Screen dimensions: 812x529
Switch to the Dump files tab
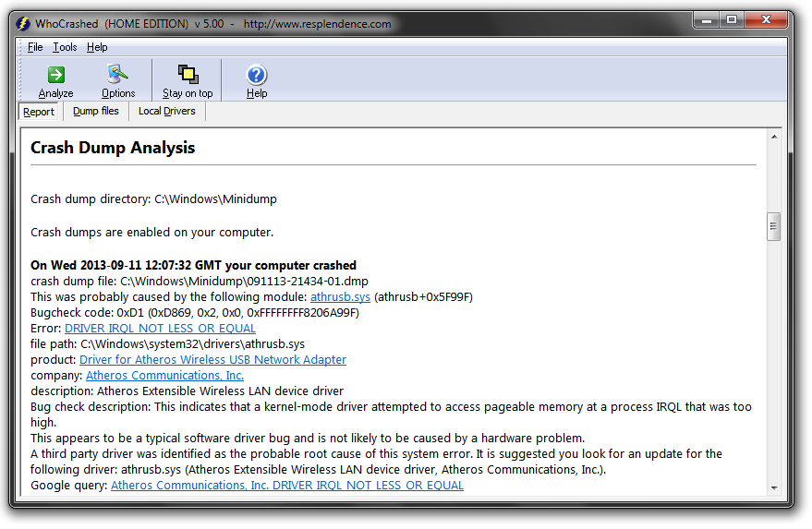coord(96,112)
